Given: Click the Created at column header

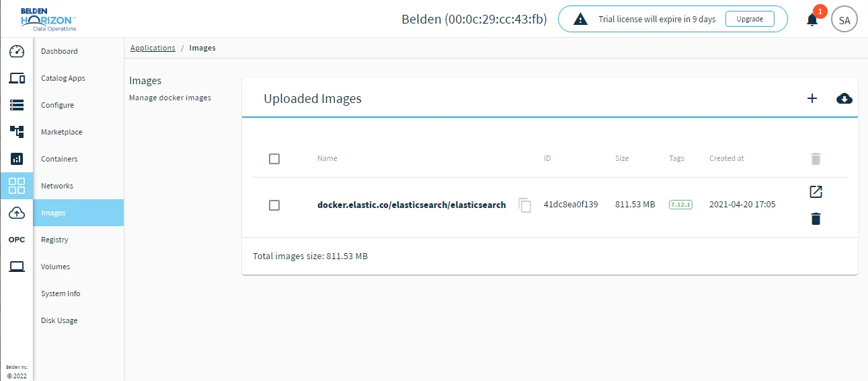Looking at the screenshot, I should [727, 158].
